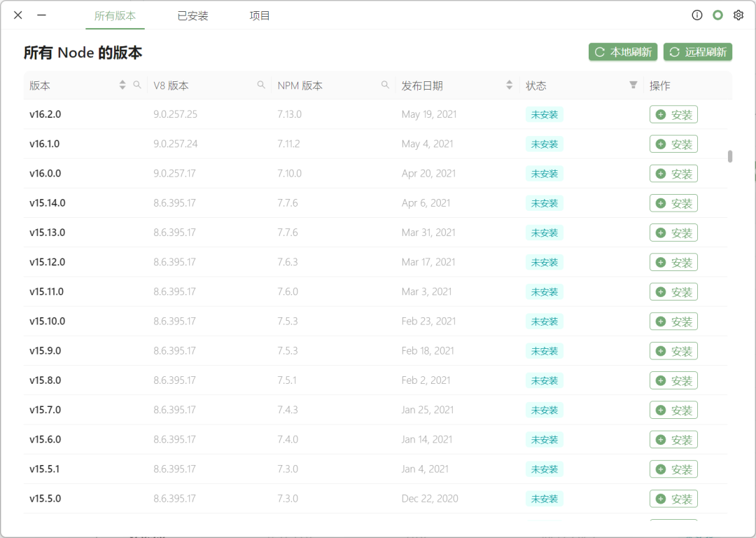Switch to the 已安装 tab
This screenshot has width=756, height=538.
(193, 16)
